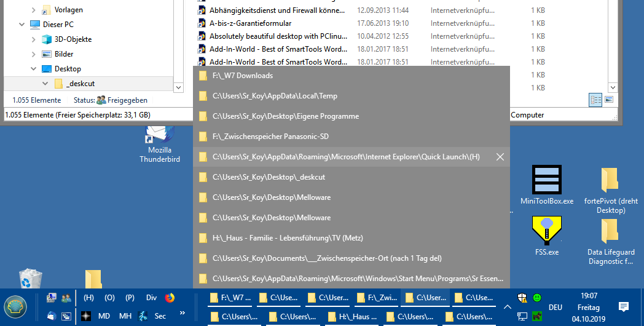The width and height of the screenshot is (644, 326).
Task: Switch Explorer to large thumbnails view
Action: click(x=609, y=100)
